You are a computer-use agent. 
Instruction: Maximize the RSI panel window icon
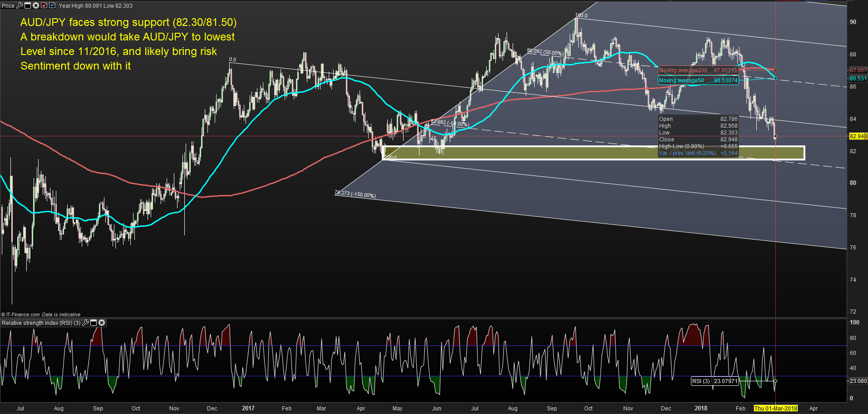94,323
